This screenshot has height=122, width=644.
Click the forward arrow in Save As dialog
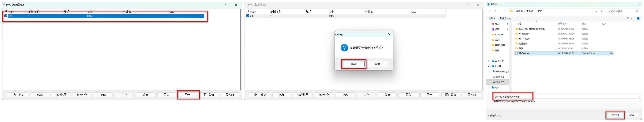click(x=495, y=11)
